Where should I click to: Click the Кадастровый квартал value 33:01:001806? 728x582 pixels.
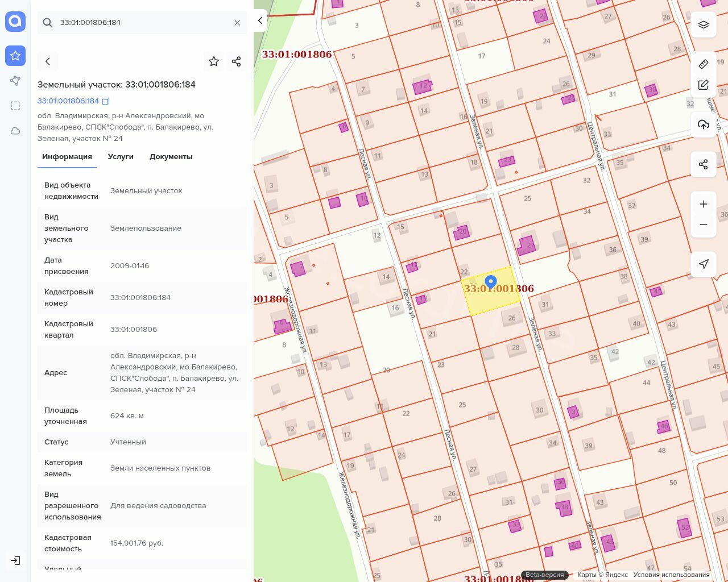[x=134, y=330]
